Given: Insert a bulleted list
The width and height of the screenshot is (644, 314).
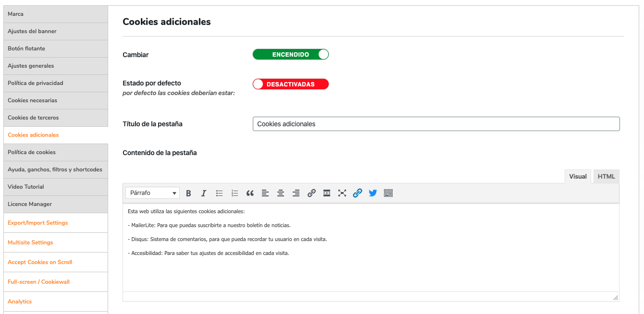Looking at the screenshot, I should point(219,193).
